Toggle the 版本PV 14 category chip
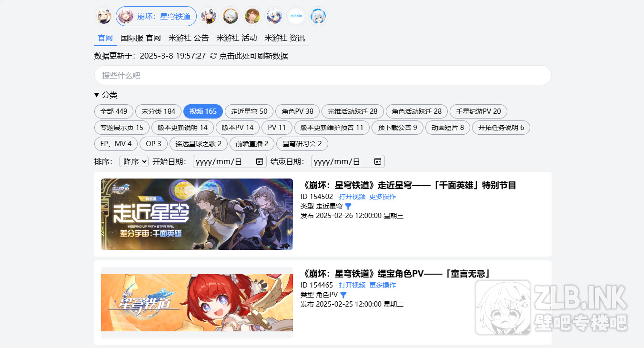 pyautogui.click(x=238, y=128)
